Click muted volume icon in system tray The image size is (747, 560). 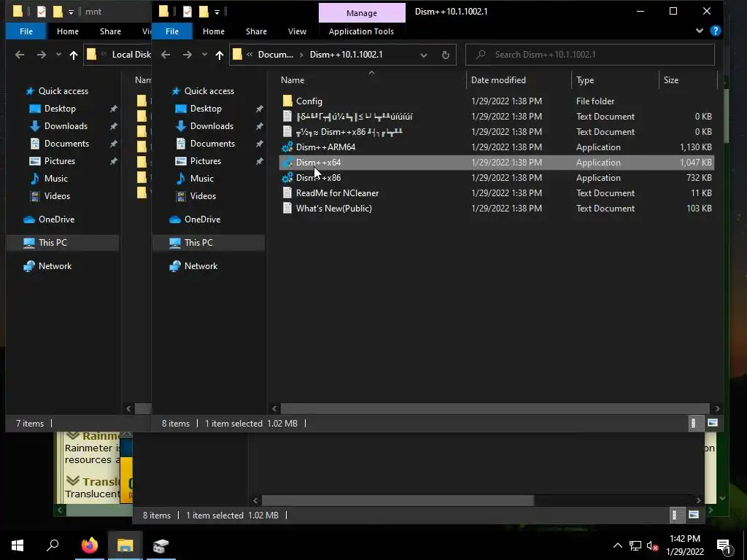click(x=652, y=545)
